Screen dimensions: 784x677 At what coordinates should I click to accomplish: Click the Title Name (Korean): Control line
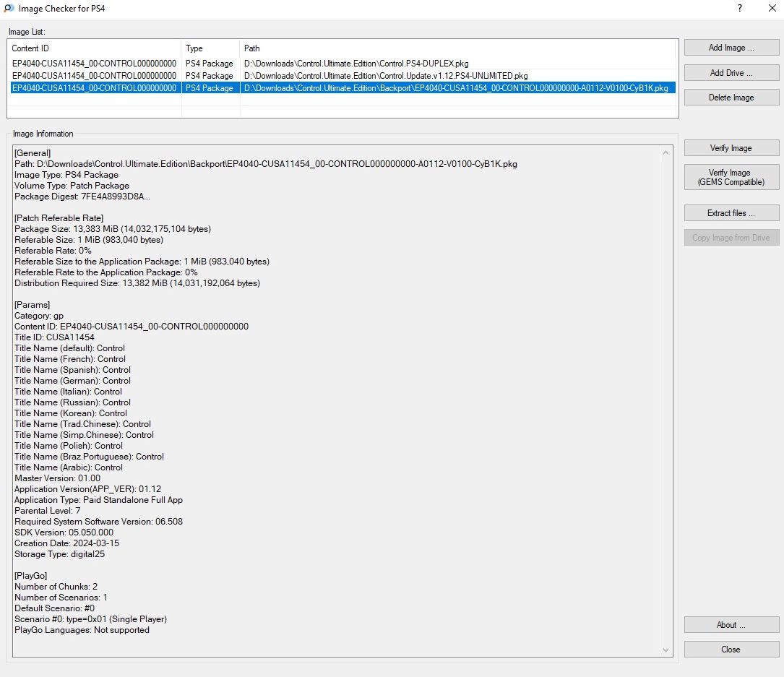click(71, 413)
